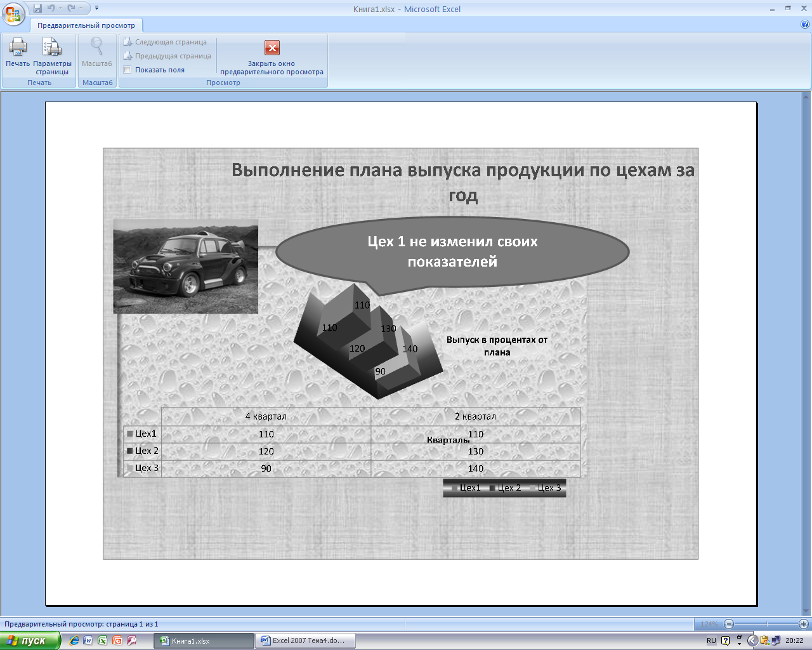Viewport: 812px width, 650px height.
Task: Open the Redo history dropdown arrow
Action: pyautogui.click(x=81, y=8)
